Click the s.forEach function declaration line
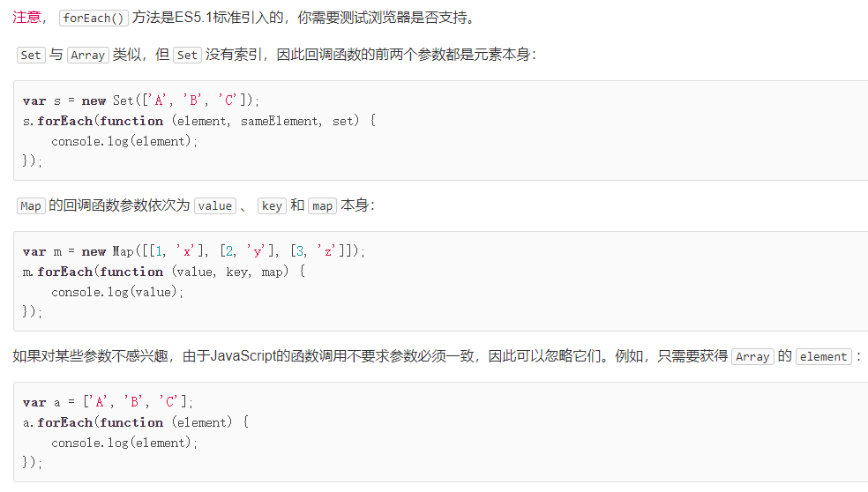 198,121
